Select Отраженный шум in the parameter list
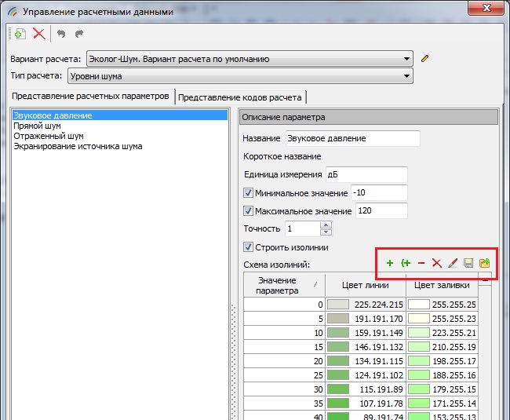The image size is (510, 420). (x=48, y=136)
